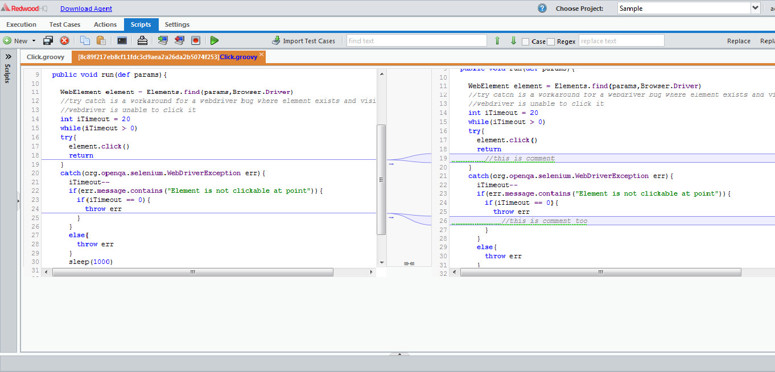Viewport: 775px width, 372px height.
Task: Click '//this is comment' line in right editor
Action: click(519, 159)
